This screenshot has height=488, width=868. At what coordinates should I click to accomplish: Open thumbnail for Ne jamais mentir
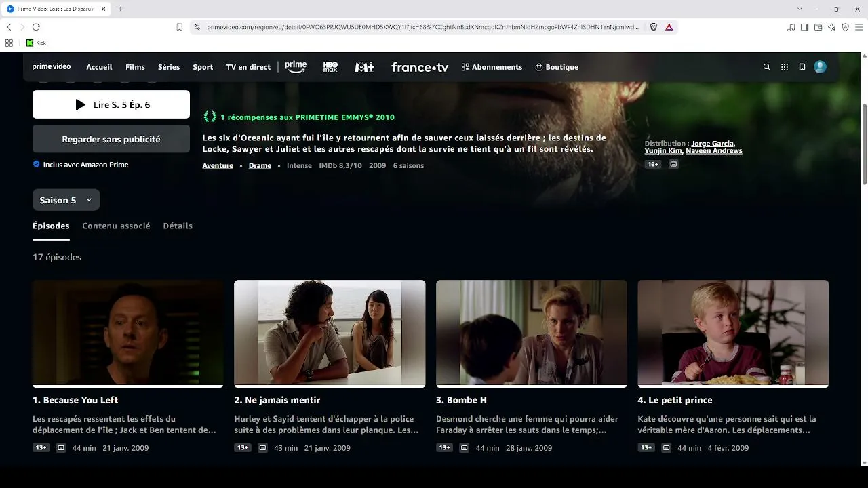(330, 333)
